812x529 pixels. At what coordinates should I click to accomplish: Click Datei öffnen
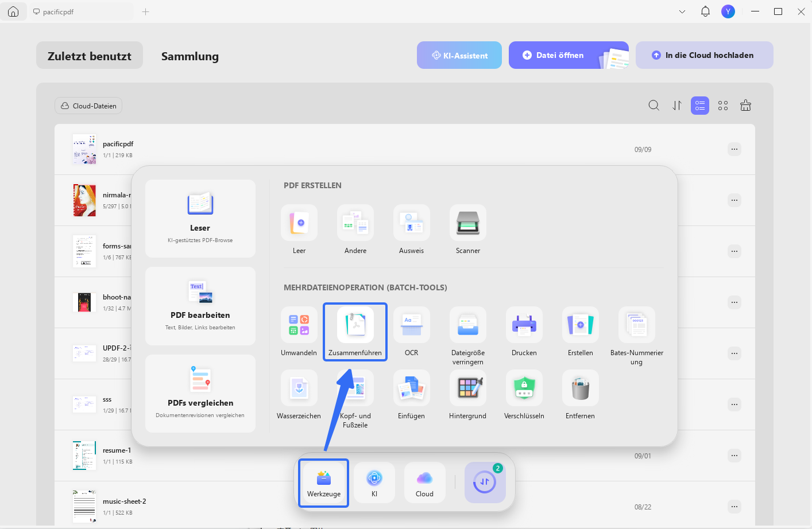point(569,55)
